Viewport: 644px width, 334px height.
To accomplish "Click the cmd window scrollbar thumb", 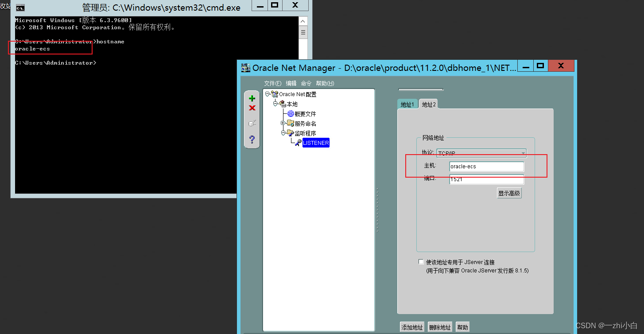I will pyautogui.click(x=303, y=32).
